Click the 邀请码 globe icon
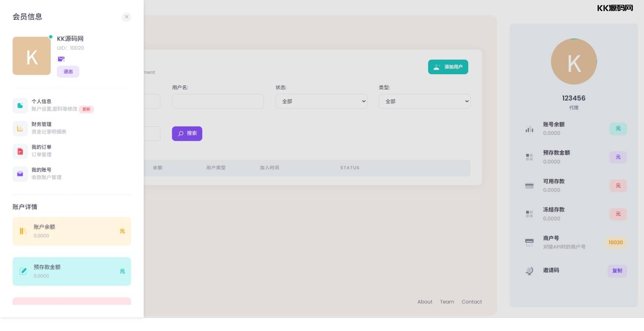Screen dimensions: 644x331 coord(529,271)
